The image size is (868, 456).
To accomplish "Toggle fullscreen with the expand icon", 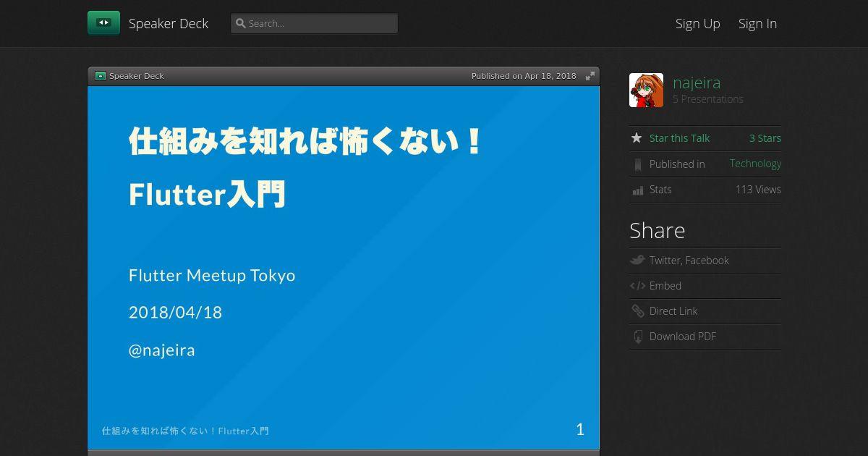I will click(590, 76).
